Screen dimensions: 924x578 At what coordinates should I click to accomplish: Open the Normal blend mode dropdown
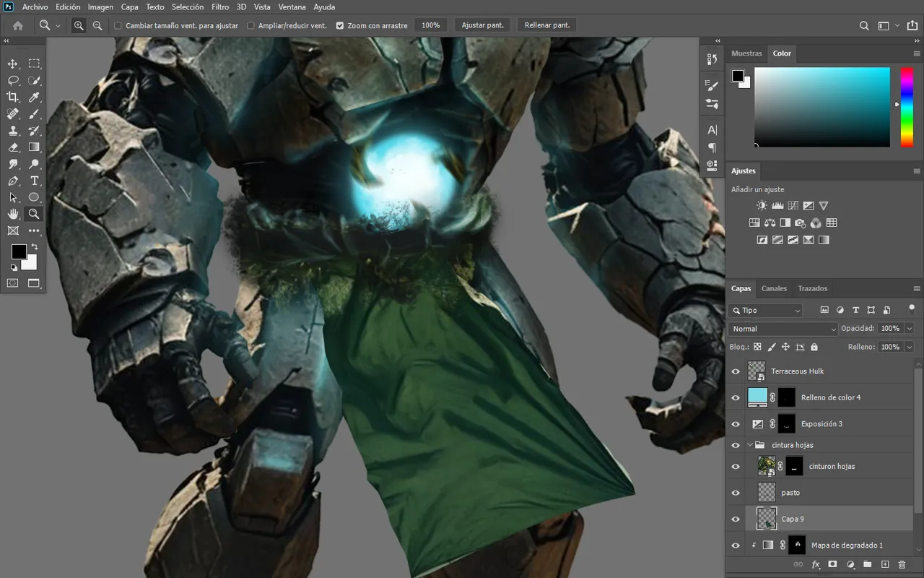click(x=783, y=329)
